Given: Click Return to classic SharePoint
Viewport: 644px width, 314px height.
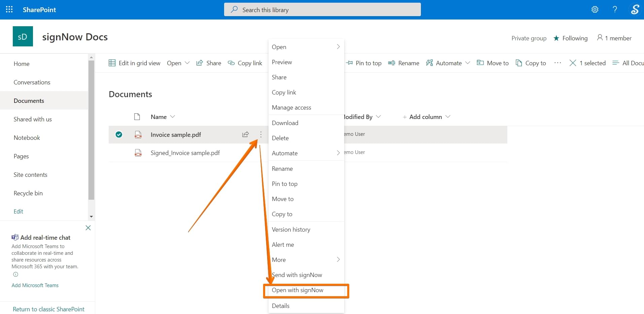Looking at the screenshot, I should point(48,309).
